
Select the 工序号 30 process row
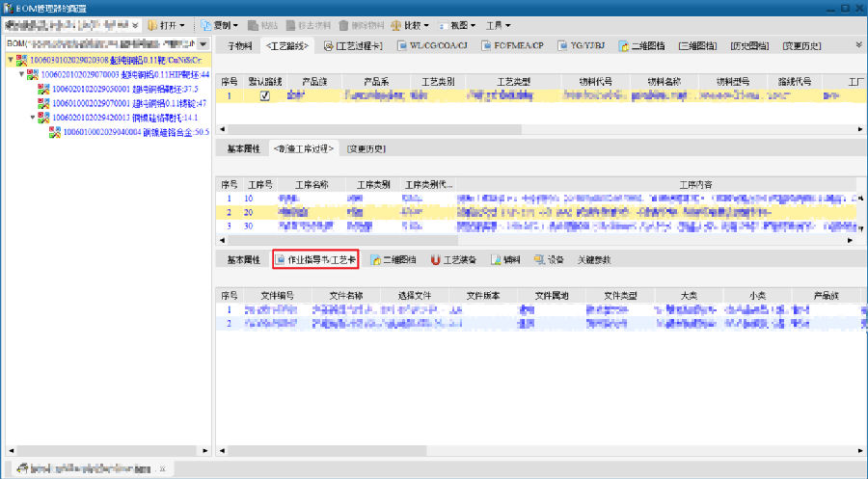(x=536, y=226)
